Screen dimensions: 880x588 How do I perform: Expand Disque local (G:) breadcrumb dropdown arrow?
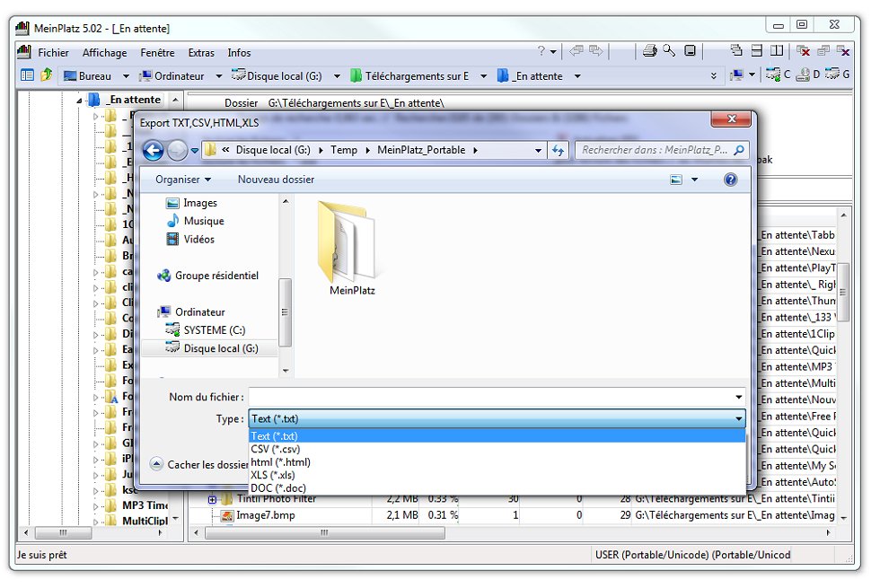(x=337, y=75)
